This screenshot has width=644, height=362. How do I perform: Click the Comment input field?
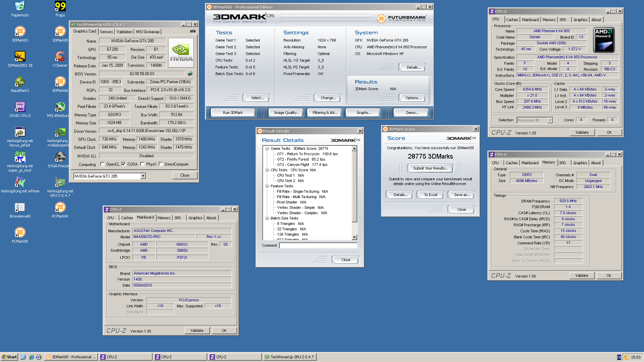[x=318, y=245]
